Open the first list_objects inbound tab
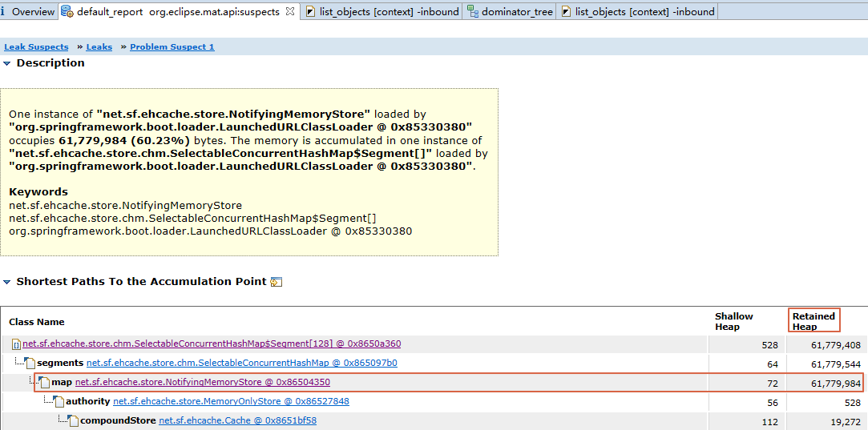868x430 pixels. coord(389,11)
